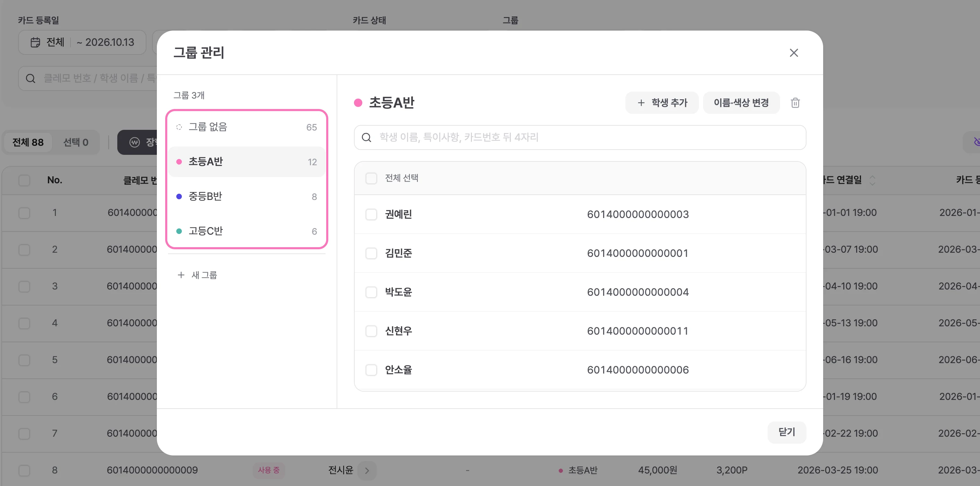Focus the 학생 이름 search field
Screen dimensions: 980x486
tap(580, 137)
